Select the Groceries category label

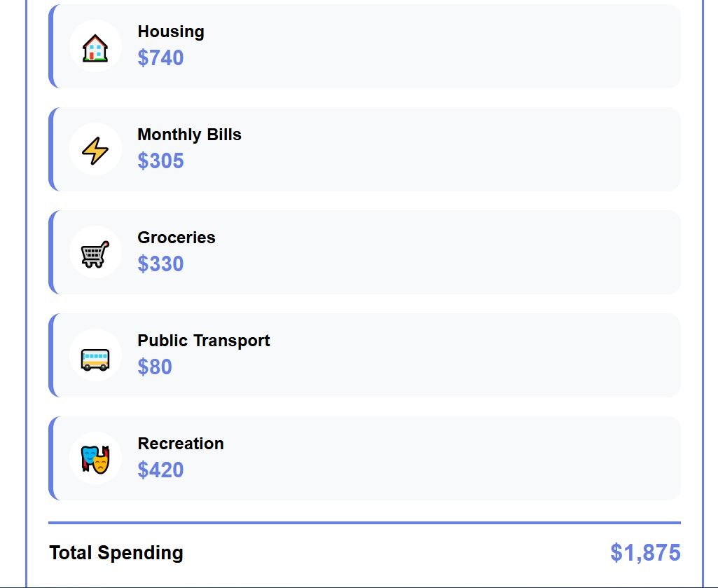pyautogui.click(x=177, y=238)
